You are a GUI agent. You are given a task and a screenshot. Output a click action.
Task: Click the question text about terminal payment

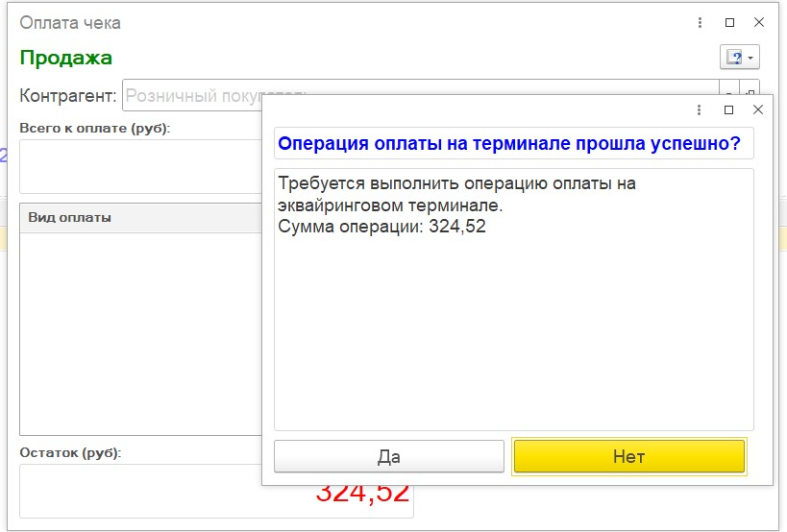[509, 143]
